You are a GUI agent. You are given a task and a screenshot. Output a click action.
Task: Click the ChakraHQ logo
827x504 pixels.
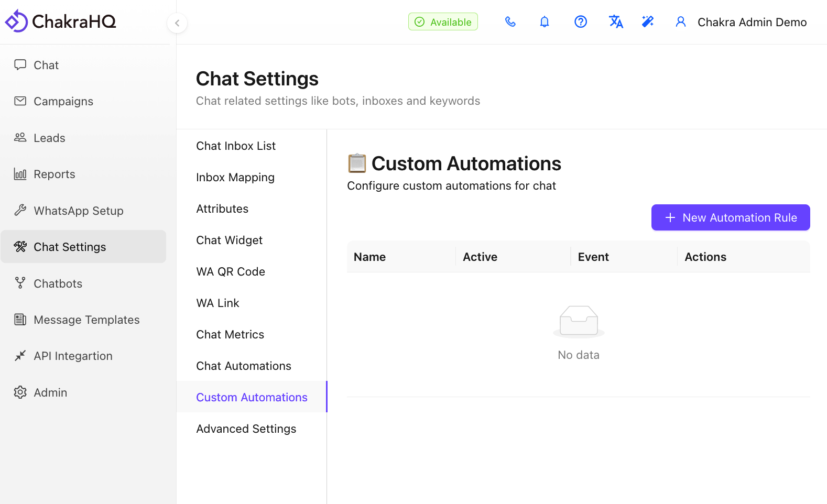tap(60, 21)
